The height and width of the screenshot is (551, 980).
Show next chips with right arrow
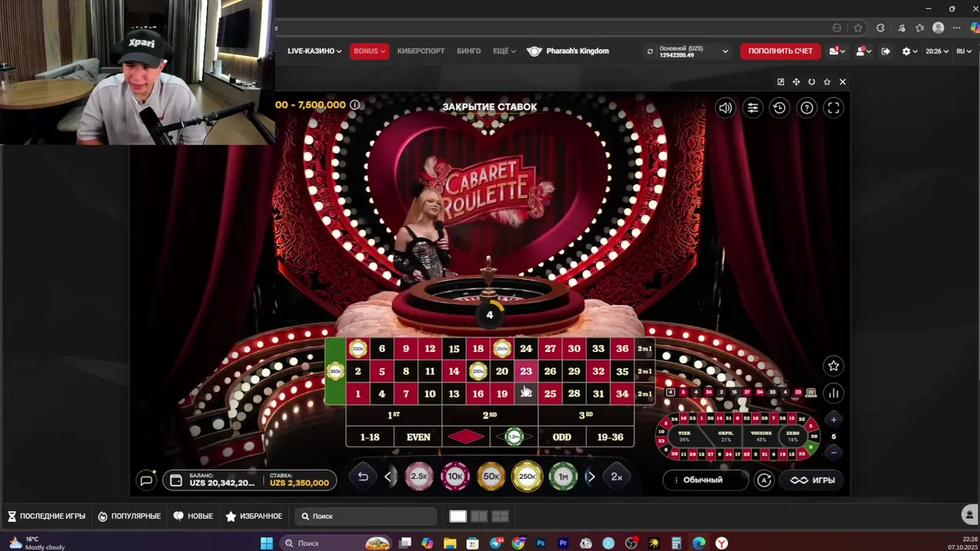pyautogui.click(x=591, y=477)
